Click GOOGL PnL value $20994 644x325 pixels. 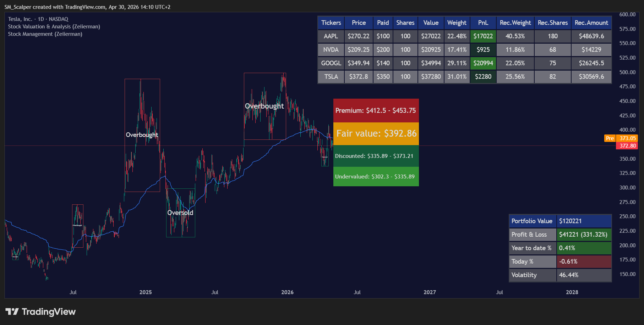483,63
